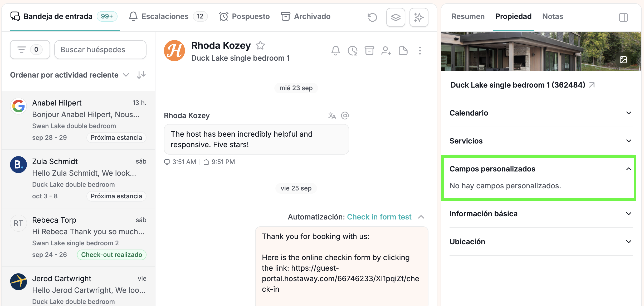Click the @ mention icon on message
Screen dimensions: 644x306
(x=345, y=116)
